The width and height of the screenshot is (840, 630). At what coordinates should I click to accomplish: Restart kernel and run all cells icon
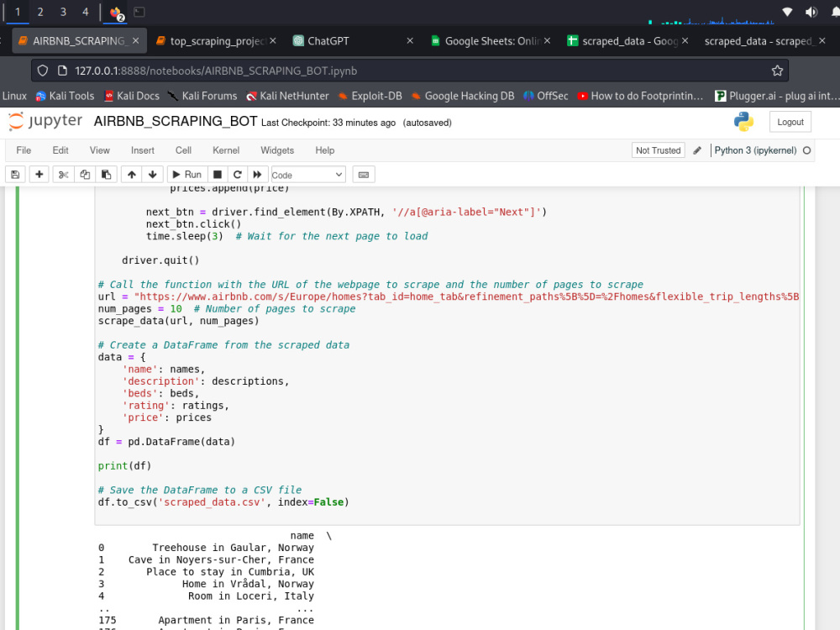[258, 175]
